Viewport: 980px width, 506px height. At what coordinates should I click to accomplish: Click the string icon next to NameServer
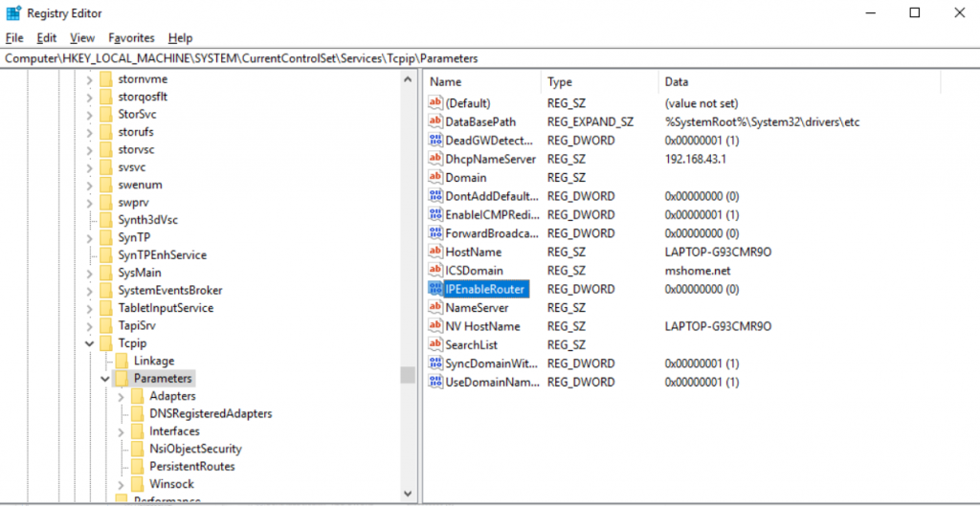435,307
